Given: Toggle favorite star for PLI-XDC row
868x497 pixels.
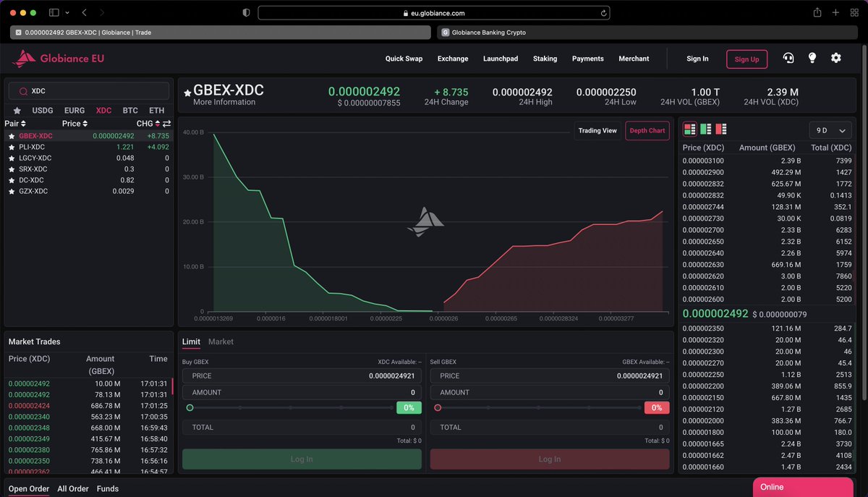Looking at the screenshot, I should (11, 147).
